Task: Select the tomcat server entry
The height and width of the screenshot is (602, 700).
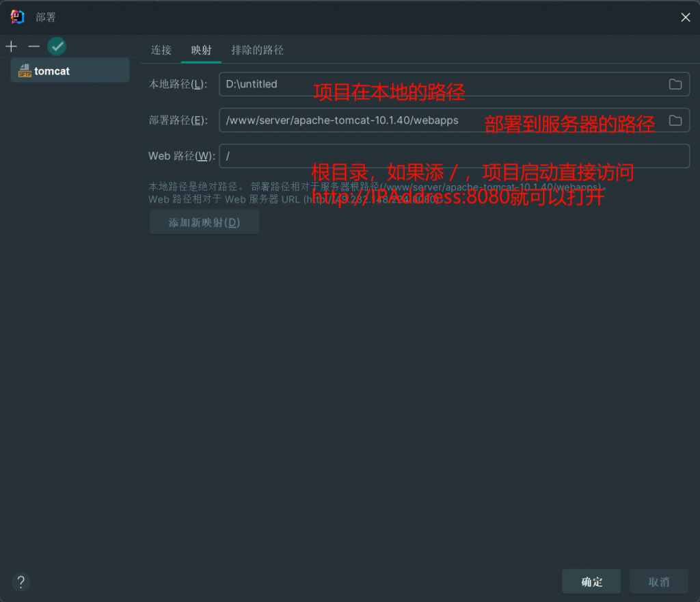Action: point(69,71)
